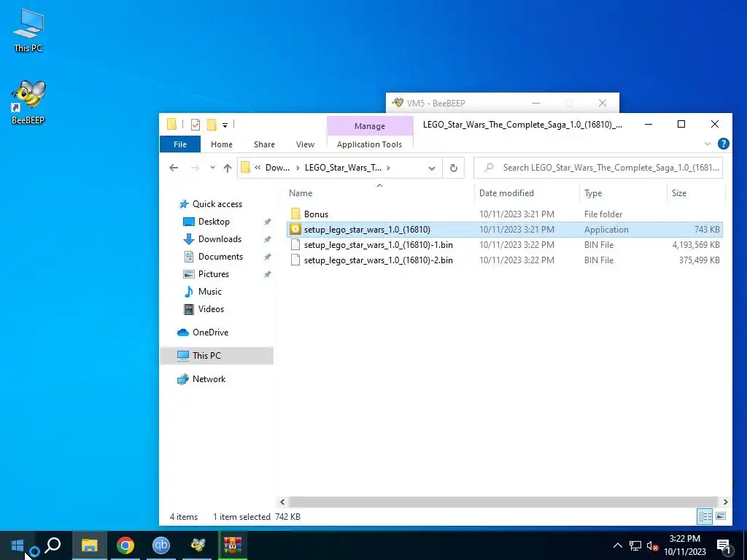Show hidden system tray icons
Screen dimensions: 747x560
click(617, 545)
